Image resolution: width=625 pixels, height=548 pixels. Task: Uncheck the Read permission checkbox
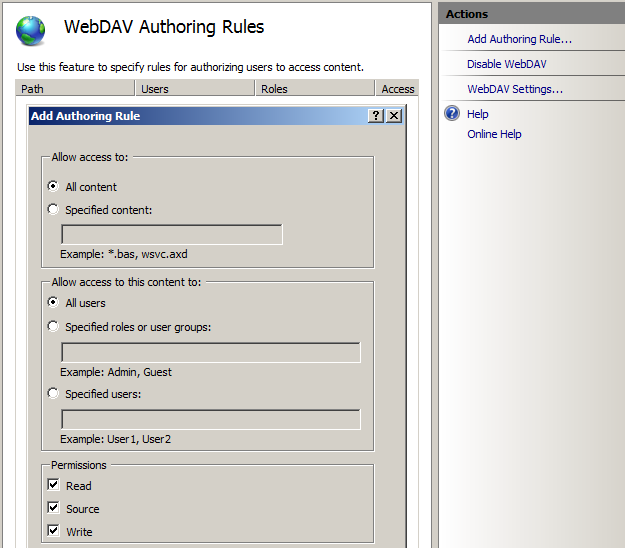click(x=53, y=485)
